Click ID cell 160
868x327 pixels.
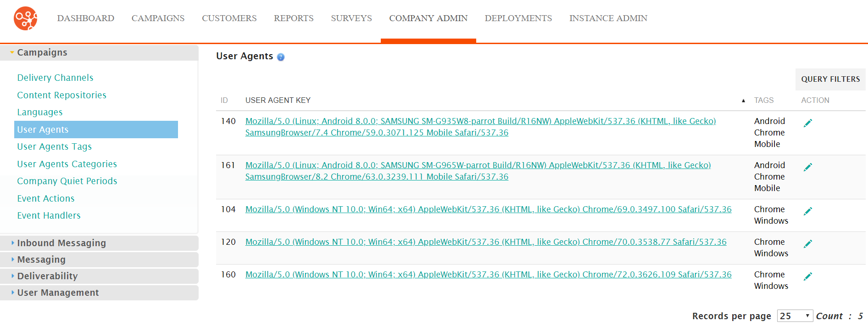pos(228,275)
